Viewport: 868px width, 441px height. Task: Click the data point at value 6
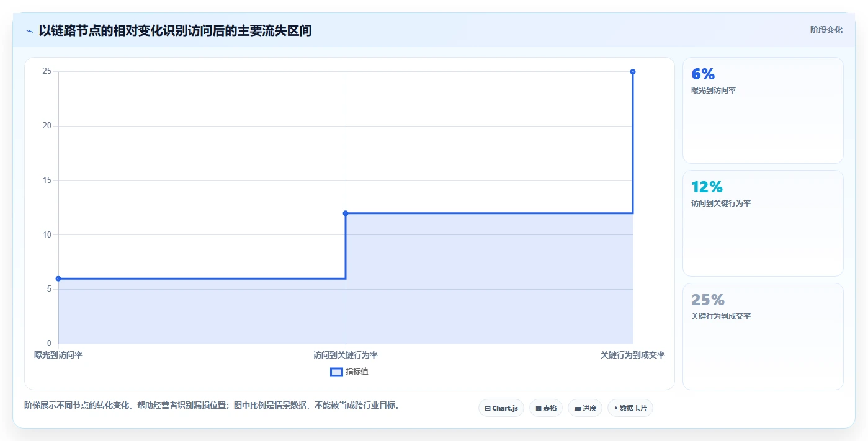pyautogui.click(x=58, y=278)
